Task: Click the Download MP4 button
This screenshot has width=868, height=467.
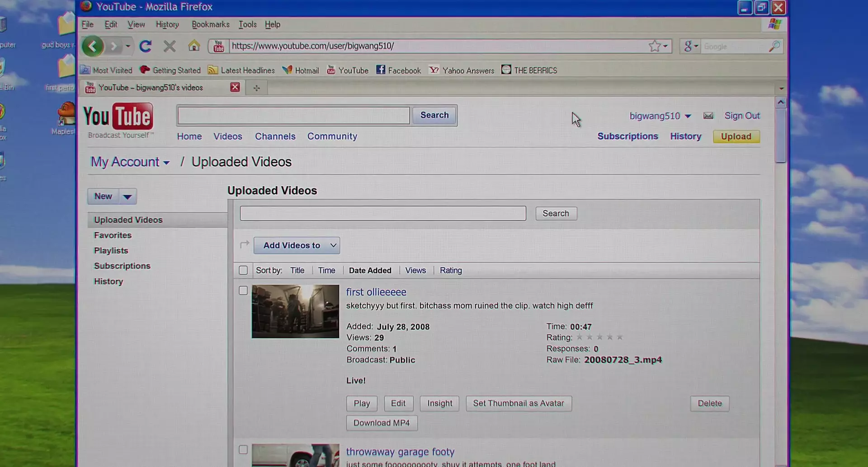Action: (x=382, y=423)
